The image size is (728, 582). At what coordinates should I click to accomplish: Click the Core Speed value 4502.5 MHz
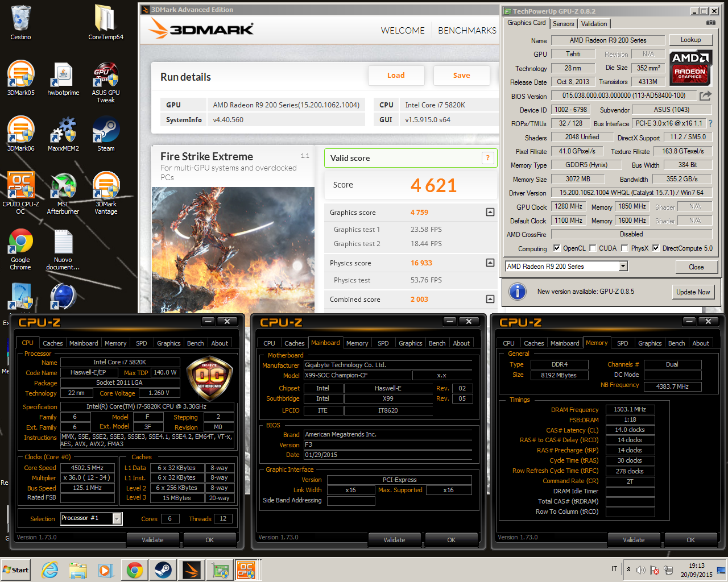[x=87, y=468]
